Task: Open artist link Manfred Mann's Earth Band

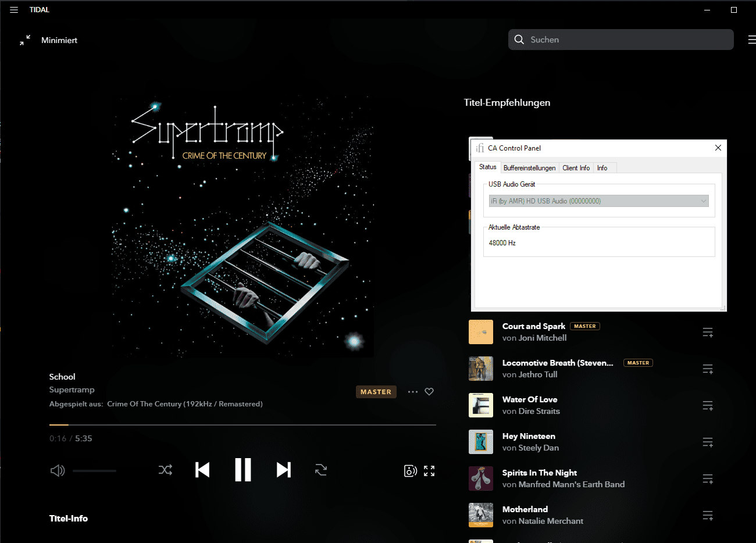Action: pyautogui.click(x=572, y=484)
